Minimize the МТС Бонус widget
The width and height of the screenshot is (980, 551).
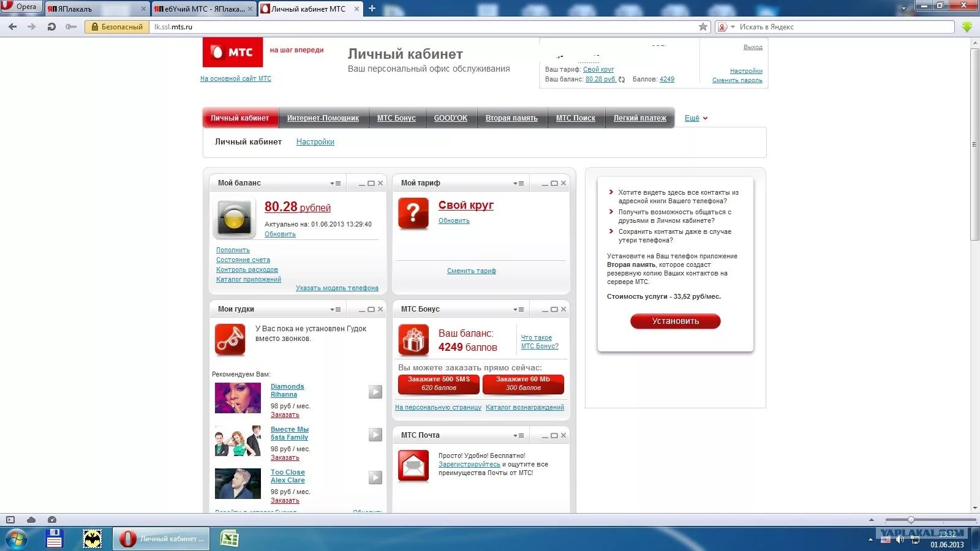(545, 310)
